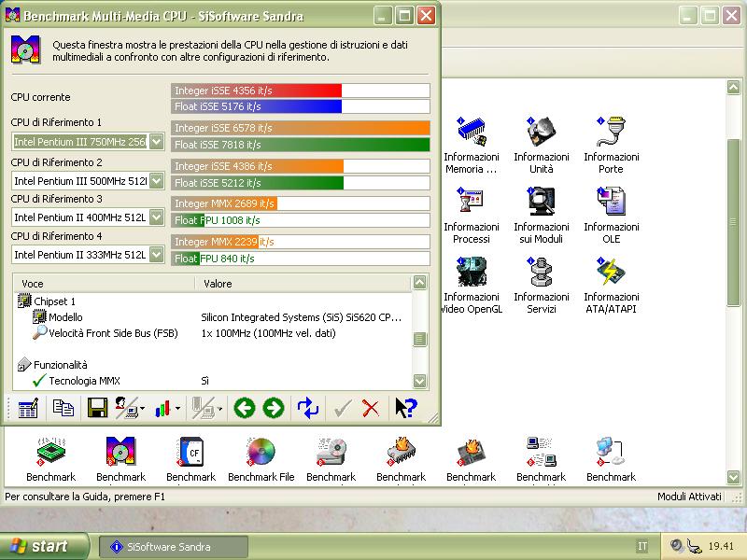The height and width of the screenshot is (560, 747).
Task: Open the options table icon in toolbar
Action: 28,408
